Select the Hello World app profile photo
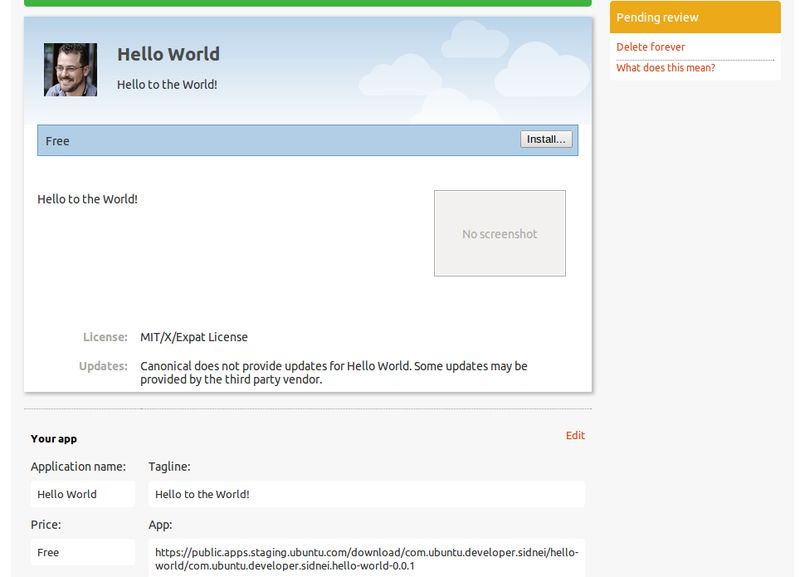 [x=70, y=69]
